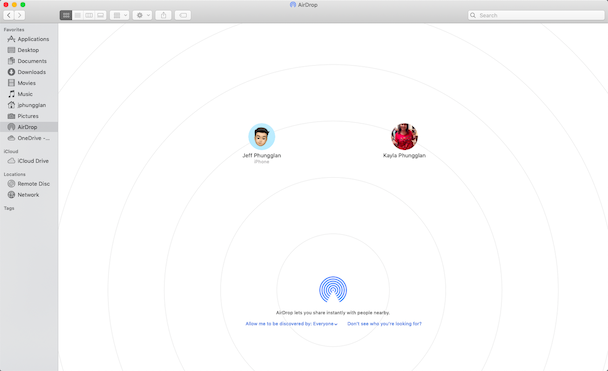Go back with the left arrow button
Viewport: 608px width, 371px height.
[x=9, y=15]
